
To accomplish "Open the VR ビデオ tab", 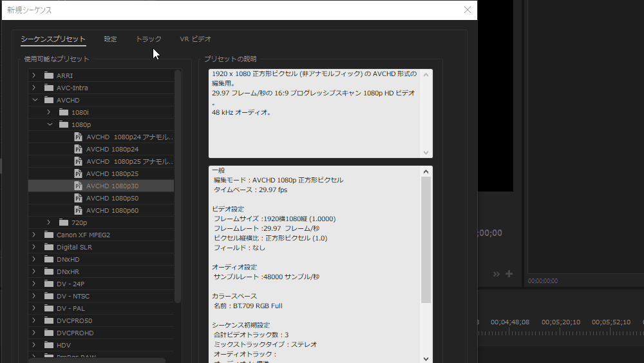I will (x=196, y=39).
